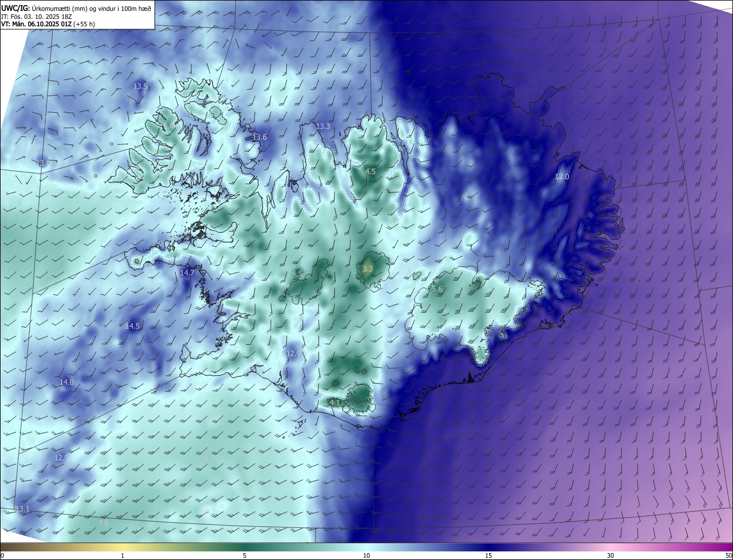The height and width of the screenshot is (560, 733).
Task: Click the 4.5 value beside the 3.3 label
Action: (298, 273)
